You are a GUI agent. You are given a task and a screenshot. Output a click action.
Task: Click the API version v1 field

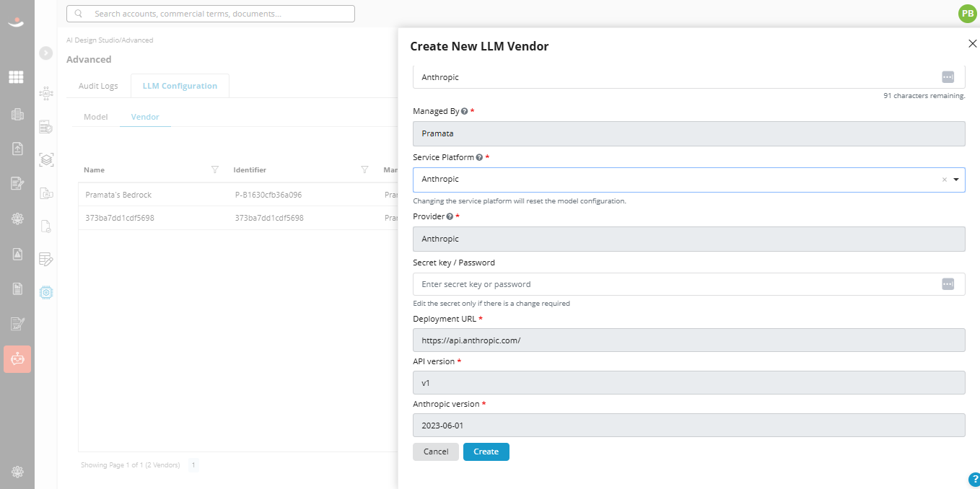(x=688, y=383)
